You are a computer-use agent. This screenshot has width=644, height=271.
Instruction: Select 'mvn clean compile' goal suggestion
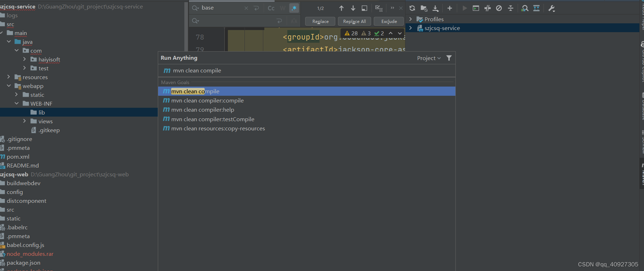306,91
